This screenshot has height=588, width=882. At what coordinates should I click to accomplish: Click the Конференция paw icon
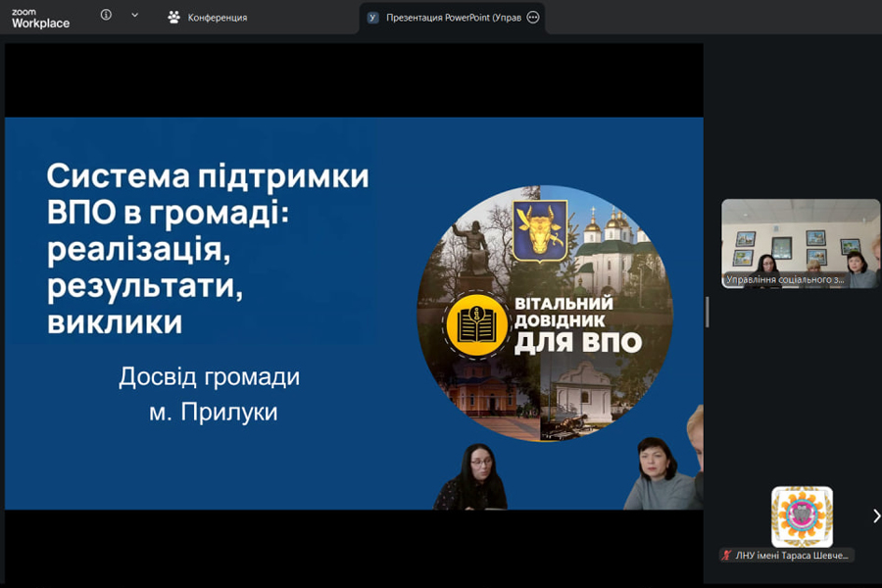pyautogui.click(x=173, y=17)
